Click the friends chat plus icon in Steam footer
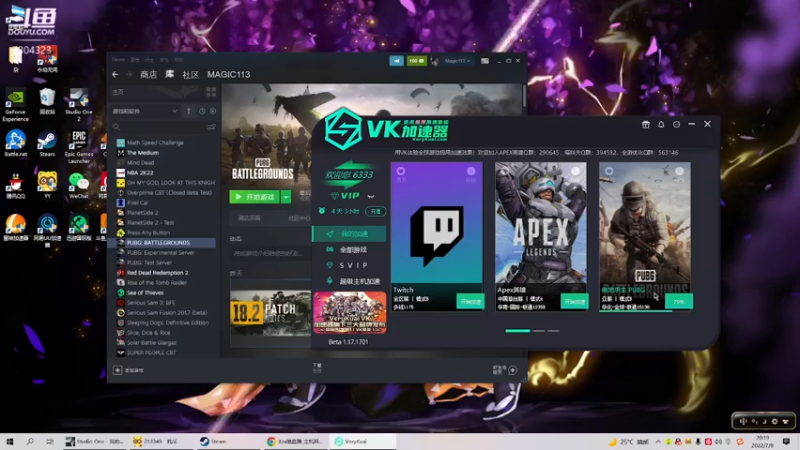The image size is (800, 450). (x=513, y=370)
